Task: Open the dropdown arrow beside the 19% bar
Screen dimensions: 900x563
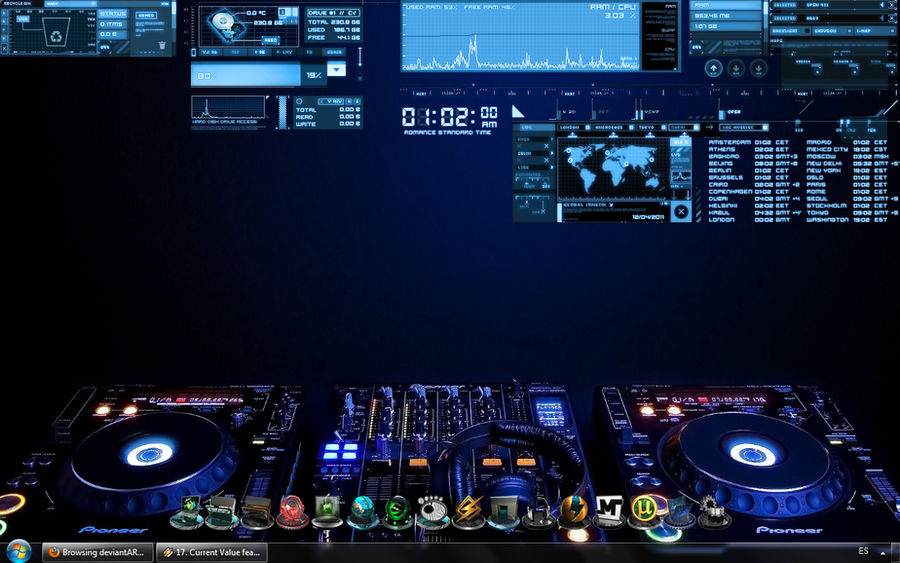Action: (x=336, y=70)
